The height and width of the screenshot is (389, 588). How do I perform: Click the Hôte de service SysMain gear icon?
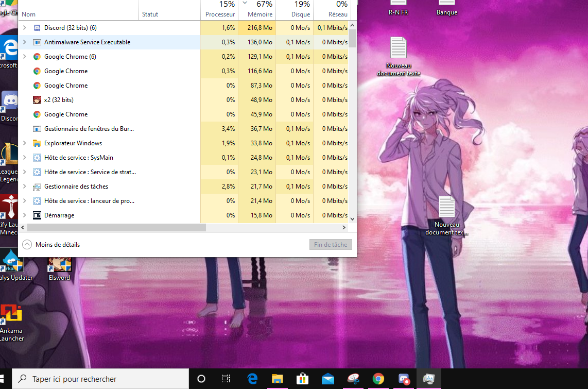[37, 158]
